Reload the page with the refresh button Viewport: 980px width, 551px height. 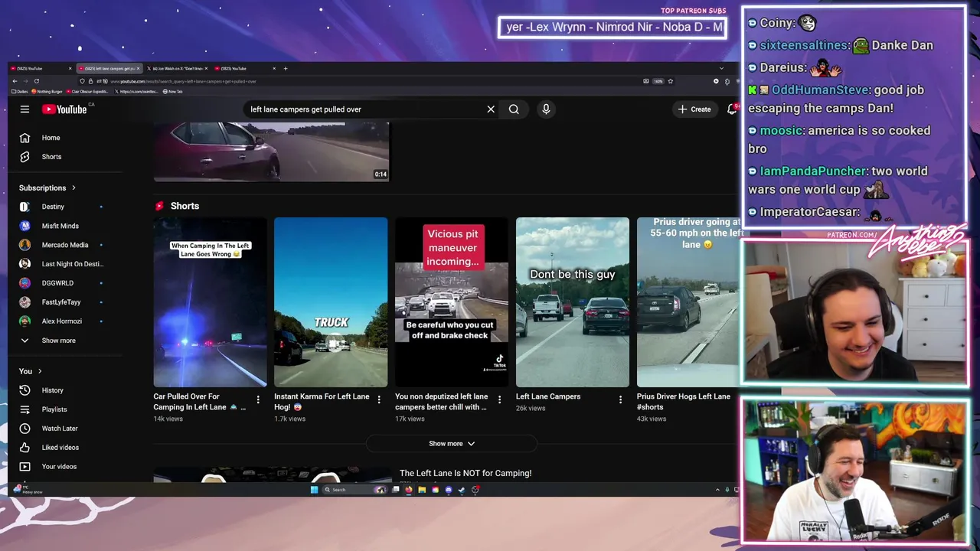(36, 81)
